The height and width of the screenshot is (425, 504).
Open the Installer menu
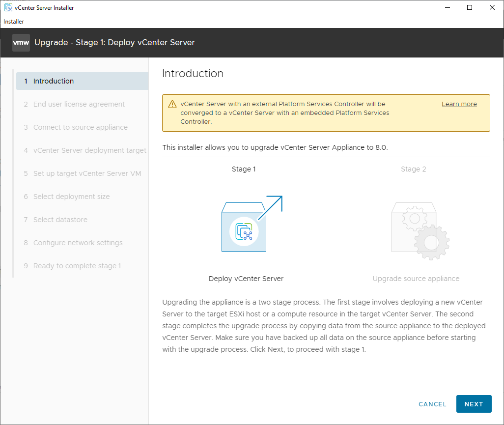[x=14, y=22]
